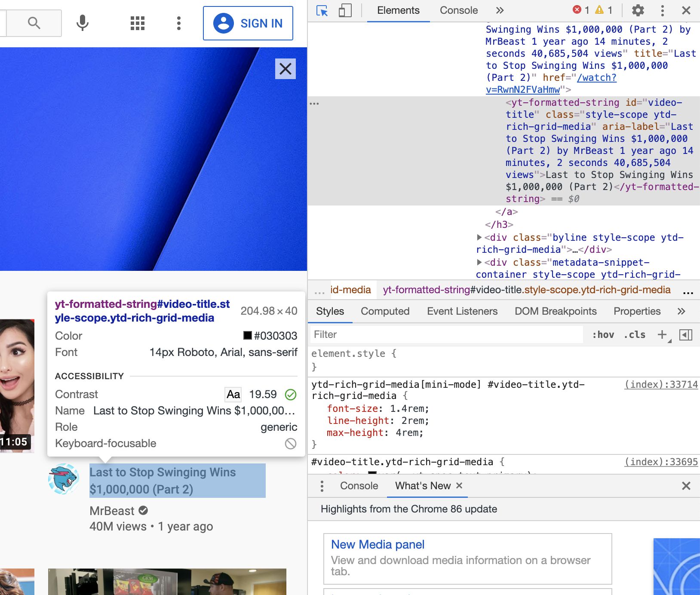The image size is (700, 595).
Task: Click the YouTube voice search microphone
Action: pos(83,23)
